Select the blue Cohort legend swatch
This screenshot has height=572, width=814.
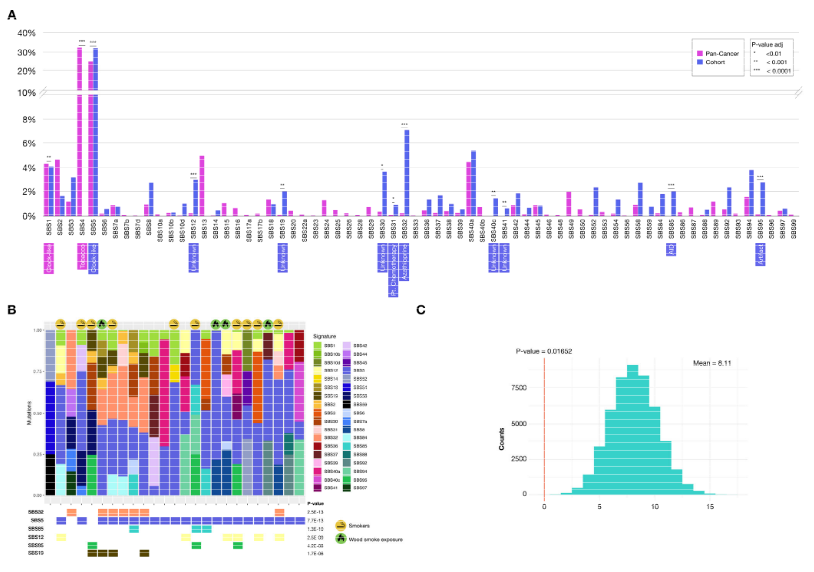pyautogui.click(x=700, y=62)
